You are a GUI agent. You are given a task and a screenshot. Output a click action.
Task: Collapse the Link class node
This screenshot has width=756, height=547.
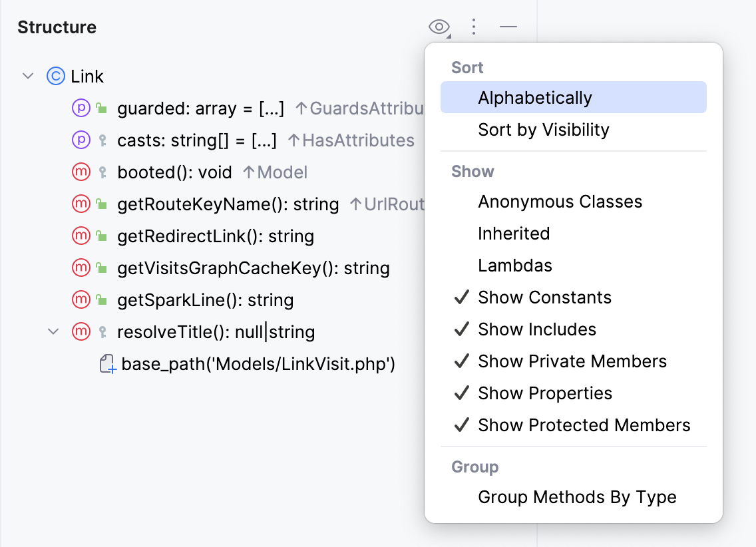coord(27,76)
